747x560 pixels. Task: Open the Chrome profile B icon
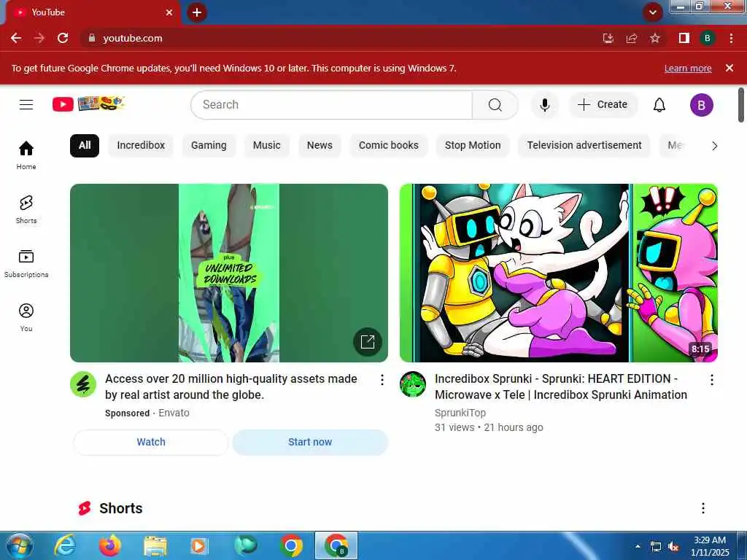[708, 38]
